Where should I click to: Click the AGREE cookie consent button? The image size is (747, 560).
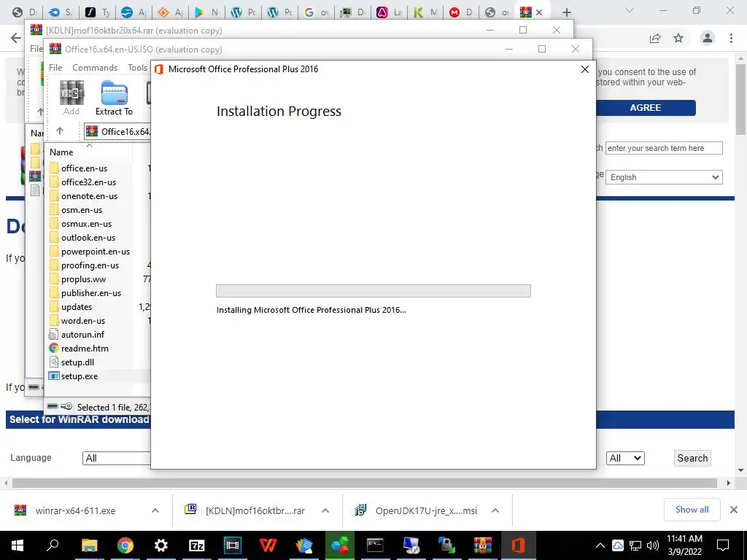646,108
